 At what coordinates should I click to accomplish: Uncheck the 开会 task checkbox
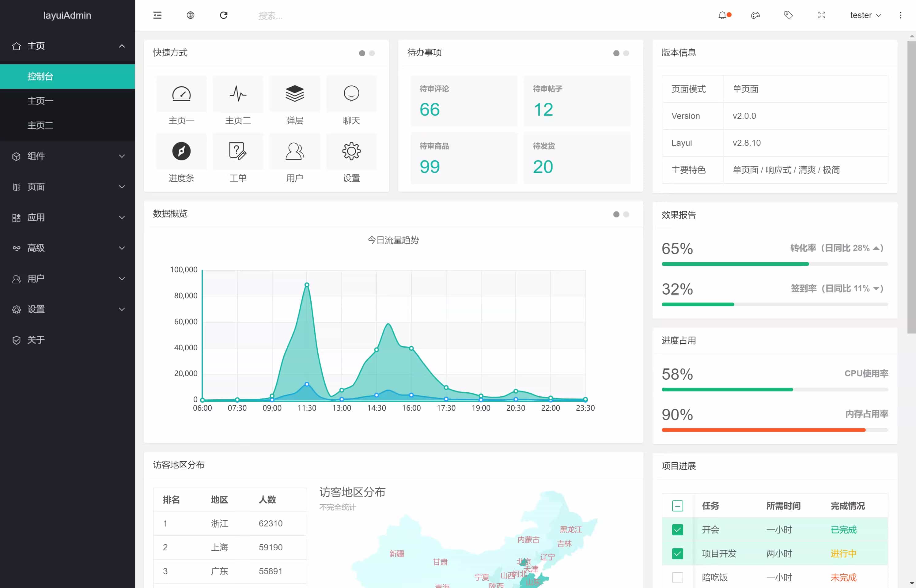tap(677, 530)
